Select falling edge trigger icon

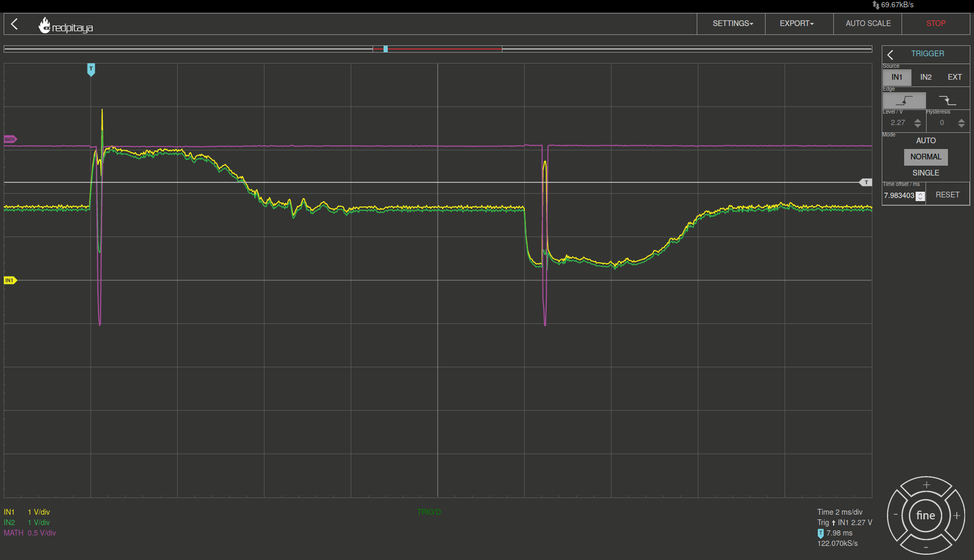[x=947, y=100]
